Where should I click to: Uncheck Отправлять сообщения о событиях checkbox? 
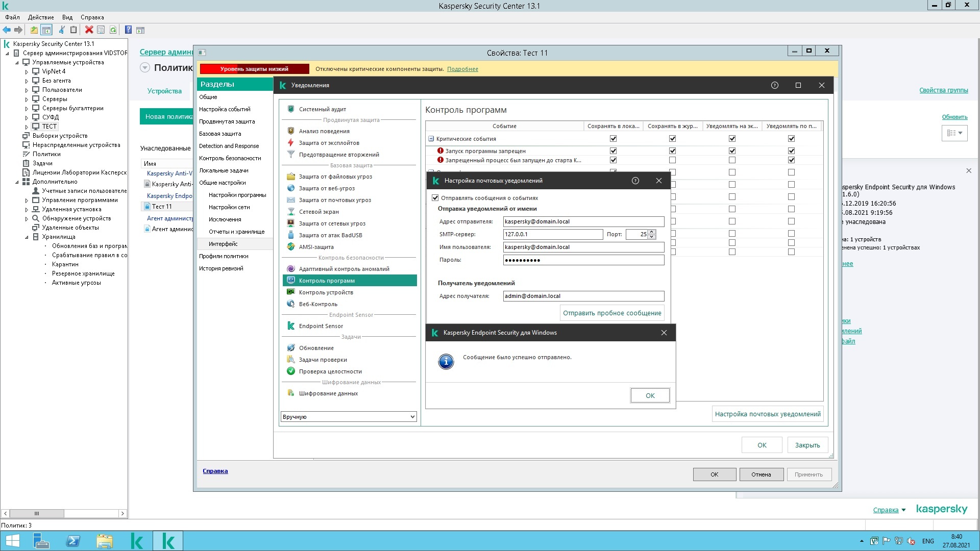click(x=435, y=198)
